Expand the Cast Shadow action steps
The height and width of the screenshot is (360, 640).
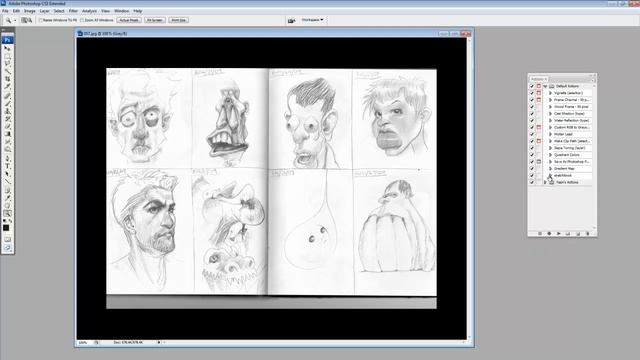tap(550, 114)
